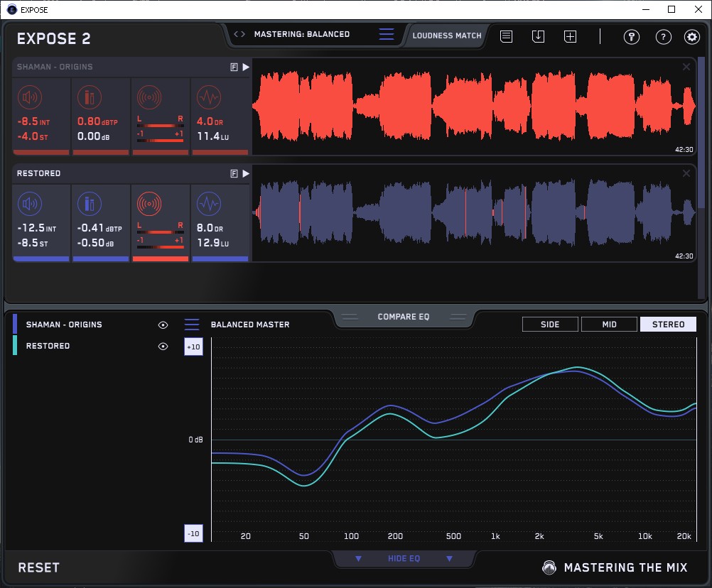Viewport: 712px width, 588px height.
Task: Collapse the panel with Hide EQ
Action: pos(404,559)
